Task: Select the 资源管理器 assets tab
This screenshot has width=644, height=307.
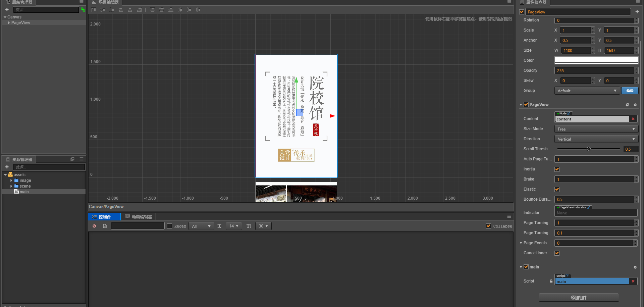Action: [19, 159]
